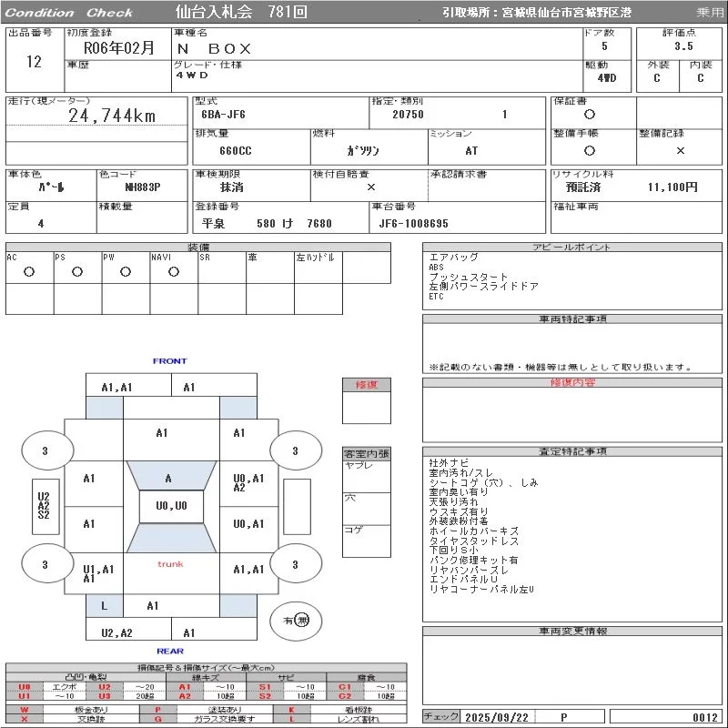Click the check date 2025/09/22
This screenshot has width=728, height=728.
click(x=496, y=717)
